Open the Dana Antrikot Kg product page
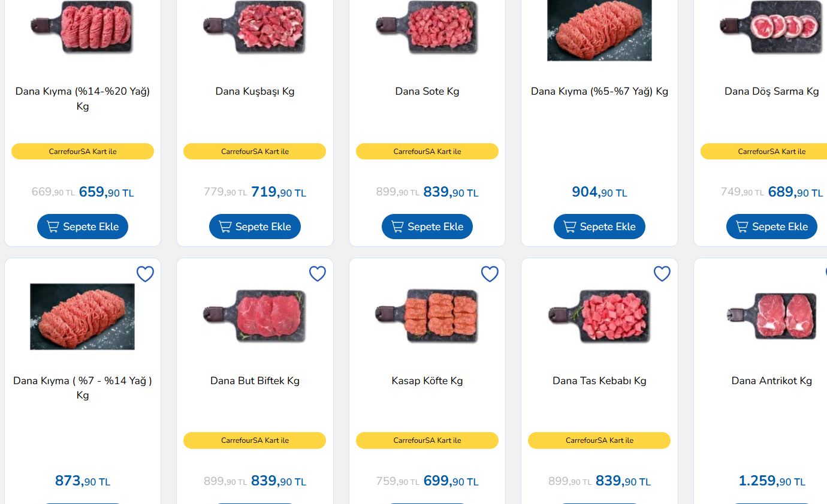Image resolution: width=827 pixels, height=504 pixels. (x=772, y=381)
